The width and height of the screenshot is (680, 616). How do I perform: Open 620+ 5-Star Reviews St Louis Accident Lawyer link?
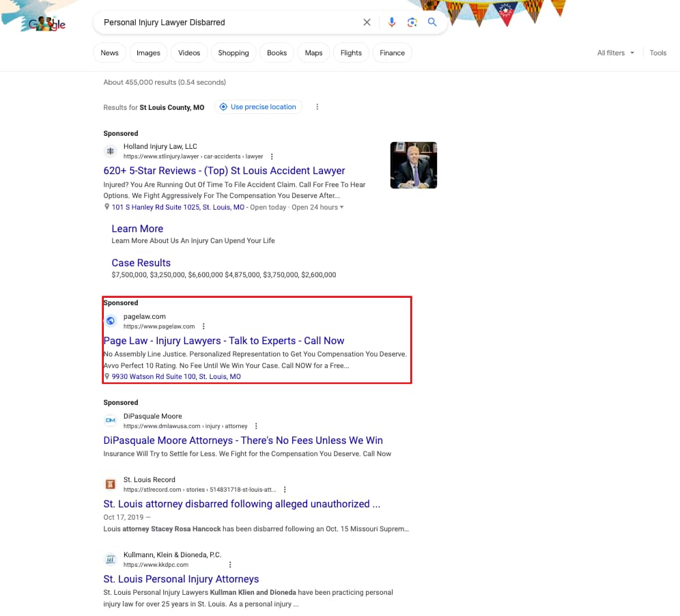(224, 171)
